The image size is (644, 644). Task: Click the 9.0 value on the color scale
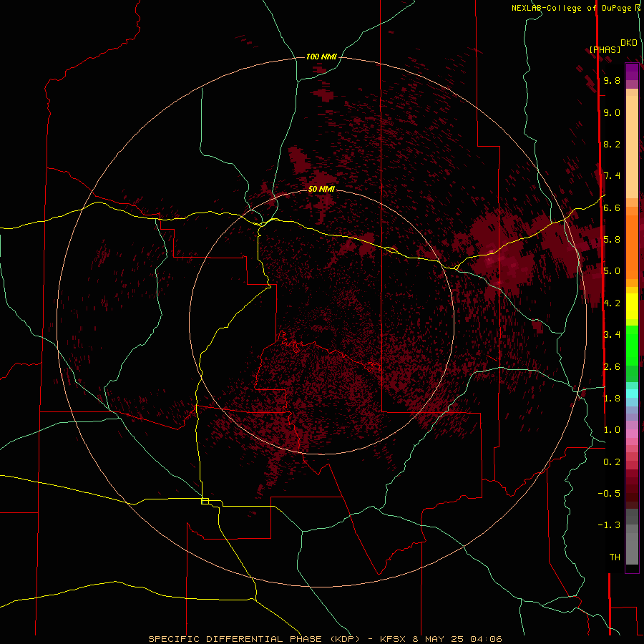612,112
